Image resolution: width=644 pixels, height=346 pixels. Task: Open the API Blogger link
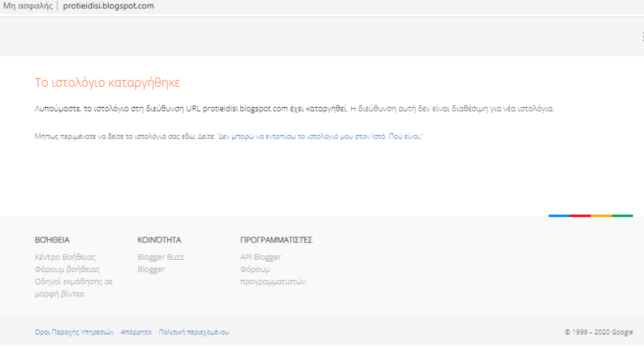[x=260, y=257]
